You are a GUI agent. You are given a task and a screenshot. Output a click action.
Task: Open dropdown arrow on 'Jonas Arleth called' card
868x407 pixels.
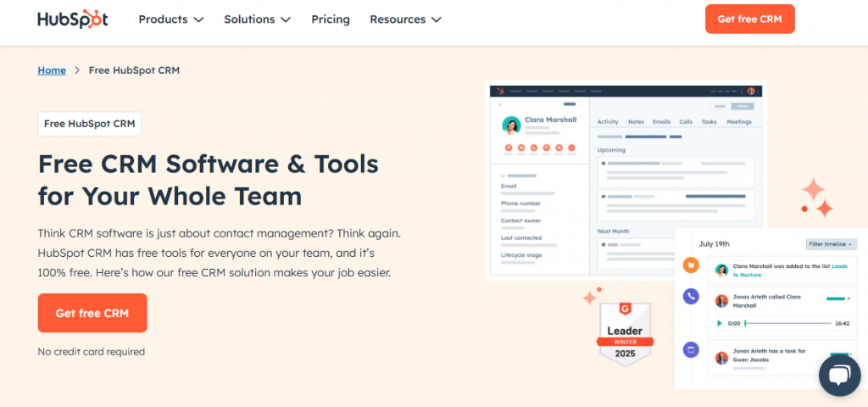[849, 299]
